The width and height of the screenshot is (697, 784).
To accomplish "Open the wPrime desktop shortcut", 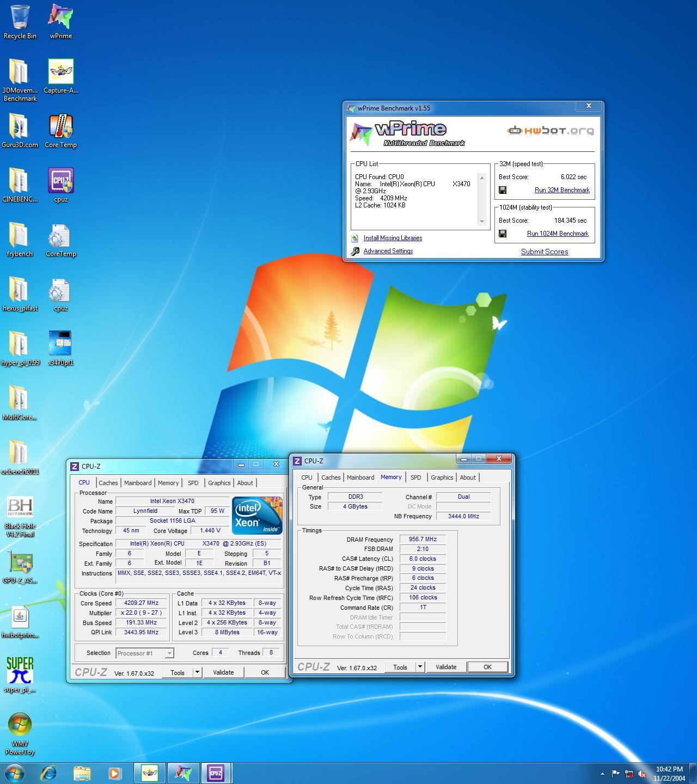I will (x=60, y=22).
